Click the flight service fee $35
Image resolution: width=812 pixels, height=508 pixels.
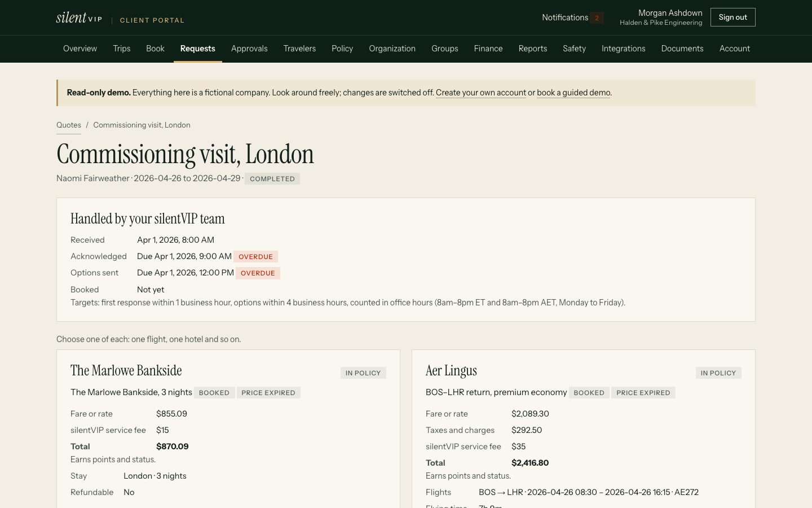tap(519, 446)
